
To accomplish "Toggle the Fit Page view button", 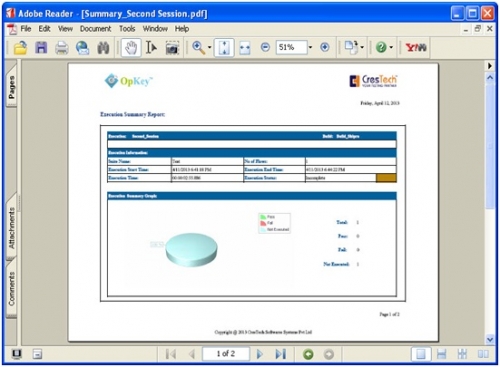I will (x=224, y=48).
